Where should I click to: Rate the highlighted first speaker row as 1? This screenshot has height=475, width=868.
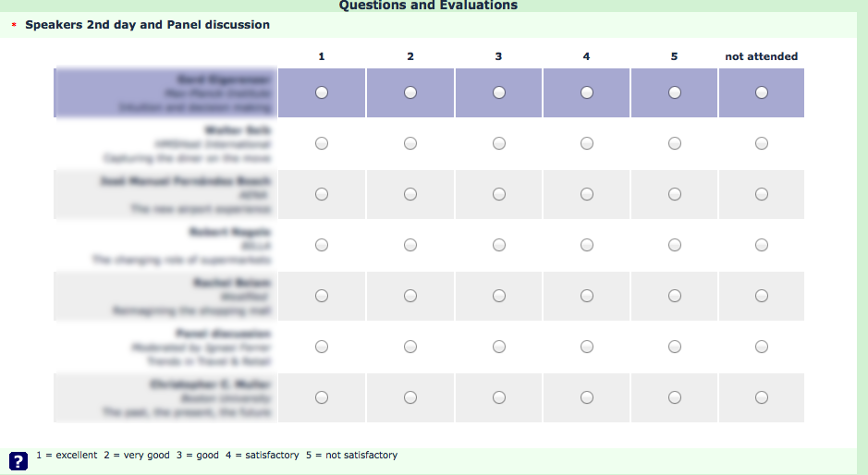(322, 92)
